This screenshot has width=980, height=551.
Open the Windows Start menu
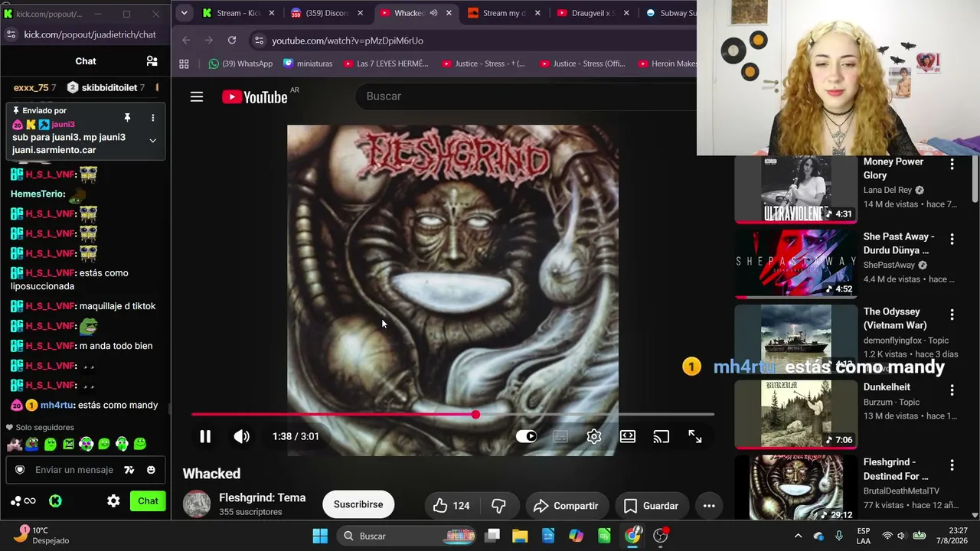pyautogui.click(x=320, y=536)
